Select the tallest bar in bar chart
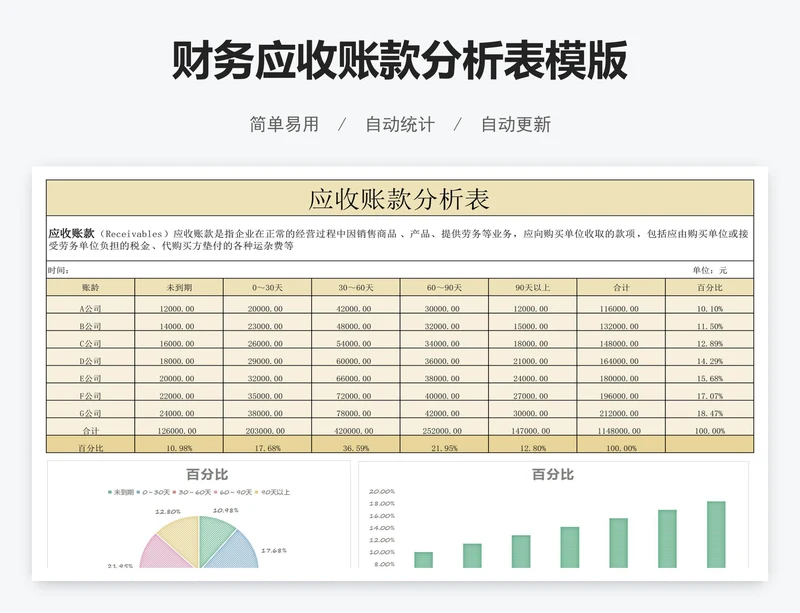Viewport: 800px width, 613px height. 716,534
